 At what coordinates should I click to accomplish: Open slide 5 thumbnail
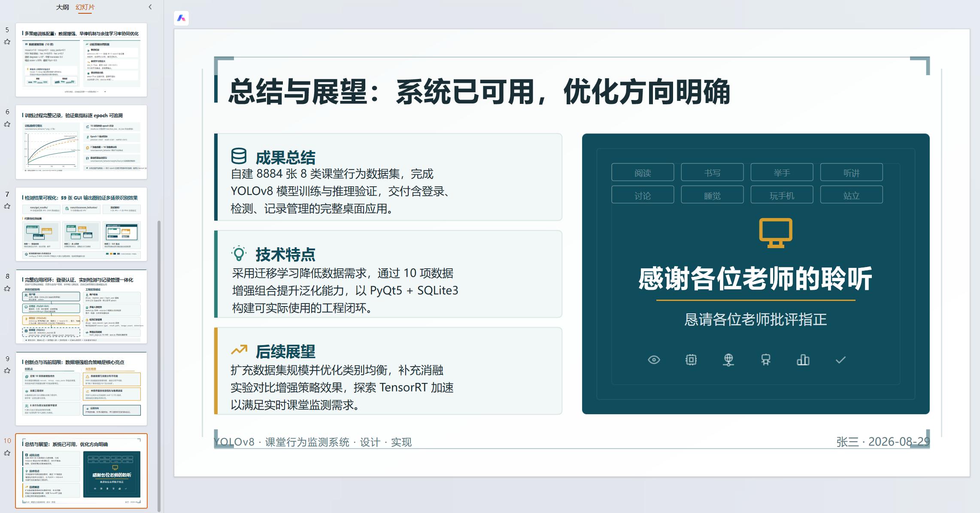[82, 60]
